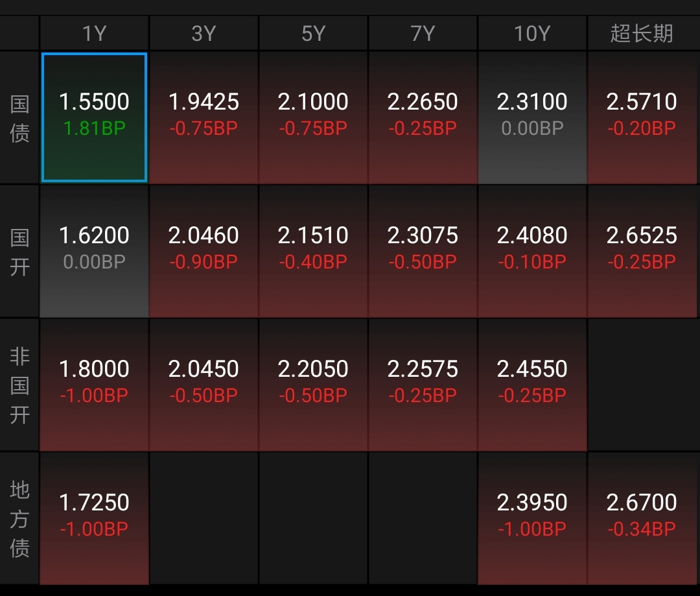
Task: Select the 地方债 row label
Action: click(19, 519)
